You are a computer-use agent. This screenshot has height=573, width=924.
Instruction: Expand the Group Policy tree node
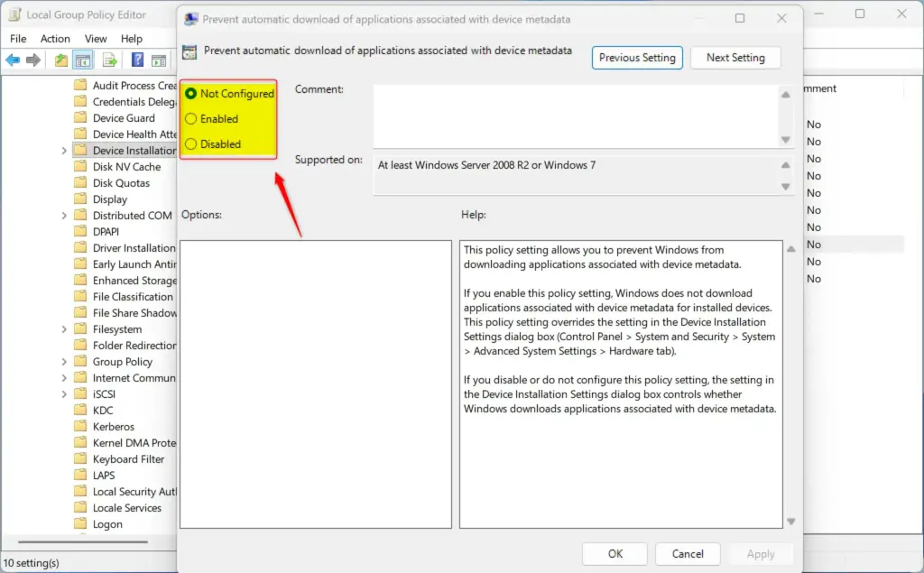click(x=64, y=362)
